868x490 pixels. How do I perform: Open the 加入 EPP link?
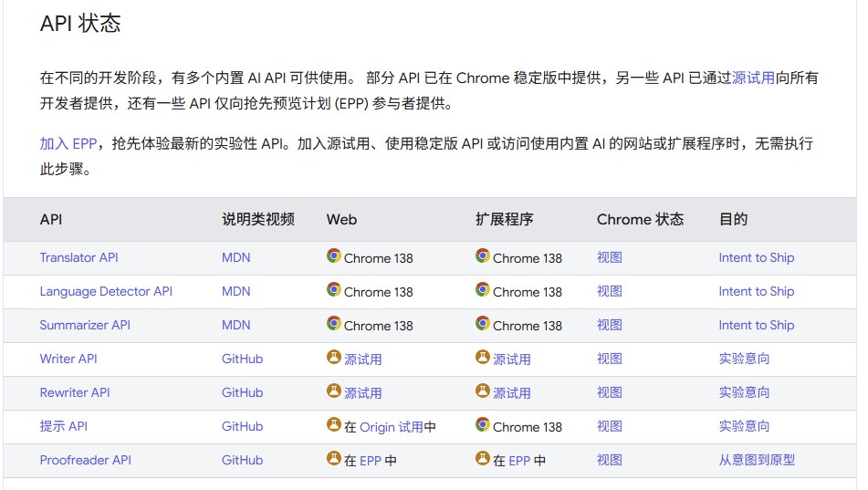click(68, 144)
